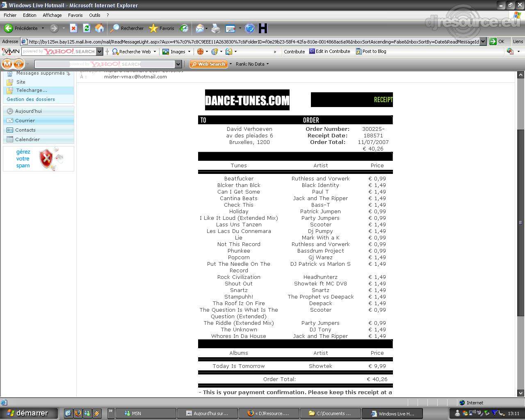Stop page loading with red X icon
Screen dimensions: 525x420
click(73, 28)
